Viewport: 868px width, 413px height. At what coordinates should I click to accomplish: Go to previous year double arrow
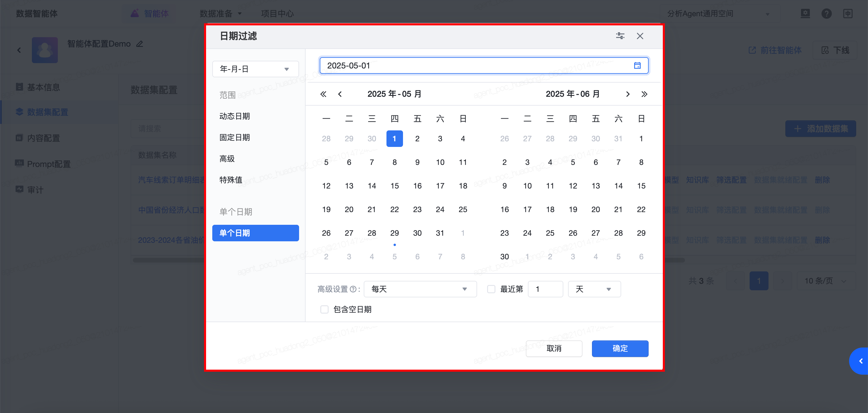click(323, 94)
